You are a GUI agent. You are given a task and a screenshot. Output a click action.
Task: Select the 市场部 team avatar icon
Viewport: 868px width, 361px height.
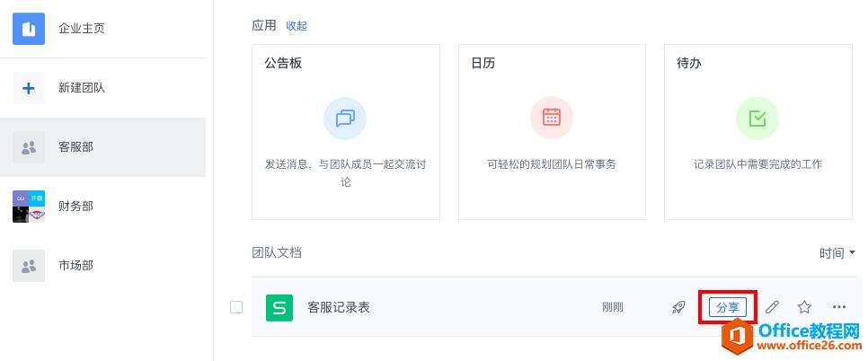point(29,266)
